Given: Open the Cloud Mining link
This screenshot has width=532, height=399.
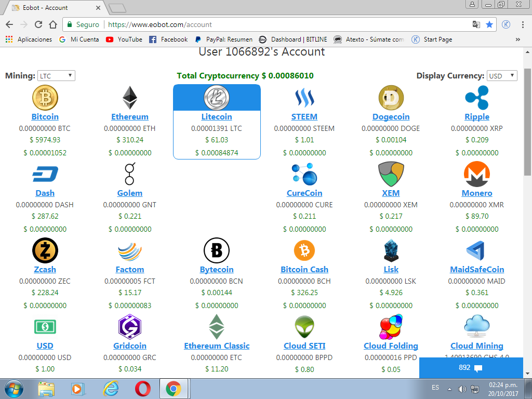Looking at the screenshot, I should click(477, 345).
